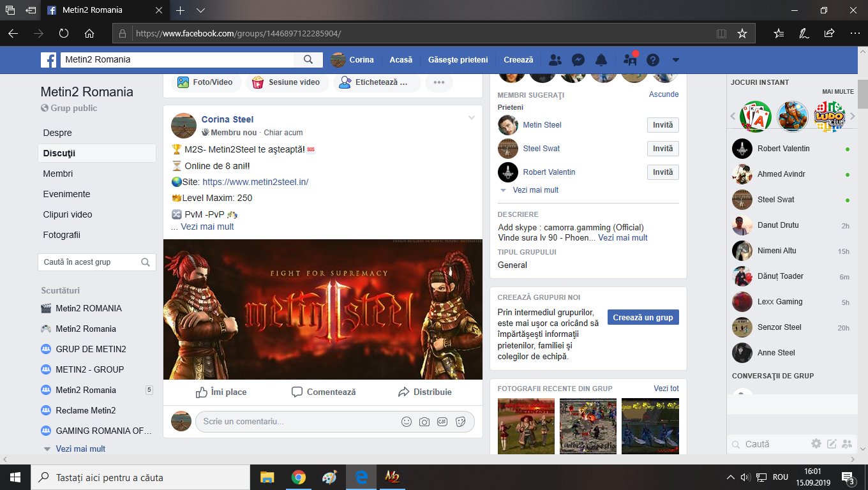This screenshot has width=868, height=490.
Task: Start new message from chat sidebar
Action: tap(832, 444)
